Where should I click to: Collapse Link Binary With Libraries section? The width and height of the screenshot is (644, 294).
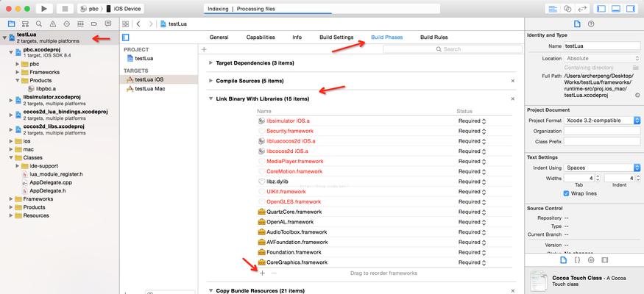(210, 98)
